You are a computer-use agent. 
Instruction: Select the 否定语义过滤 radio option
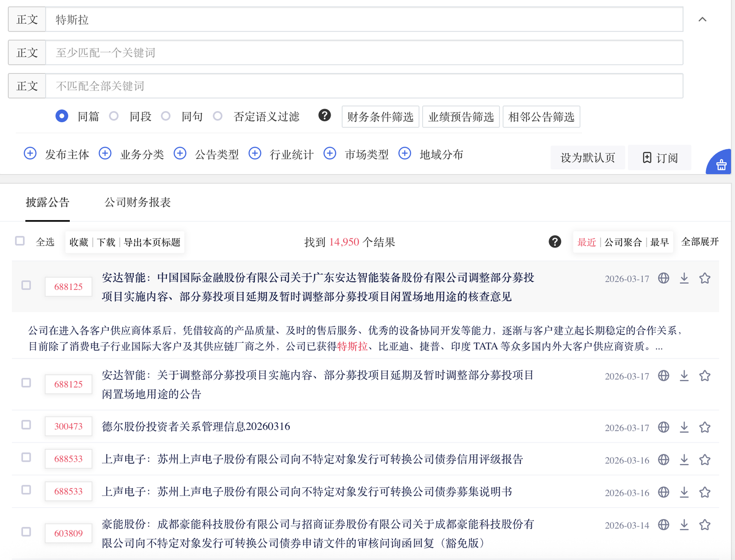pos(218,116)
